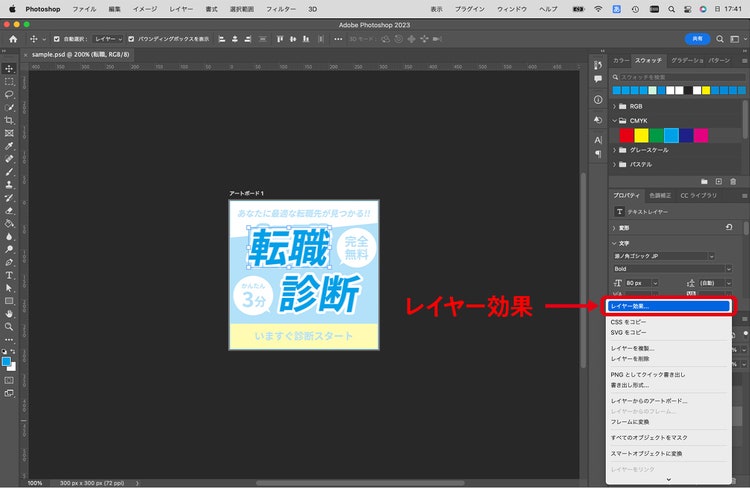Open the フィルター menu in menu bar
The height and width of the screenshot is (488, 750).
[x=281, y=9]
